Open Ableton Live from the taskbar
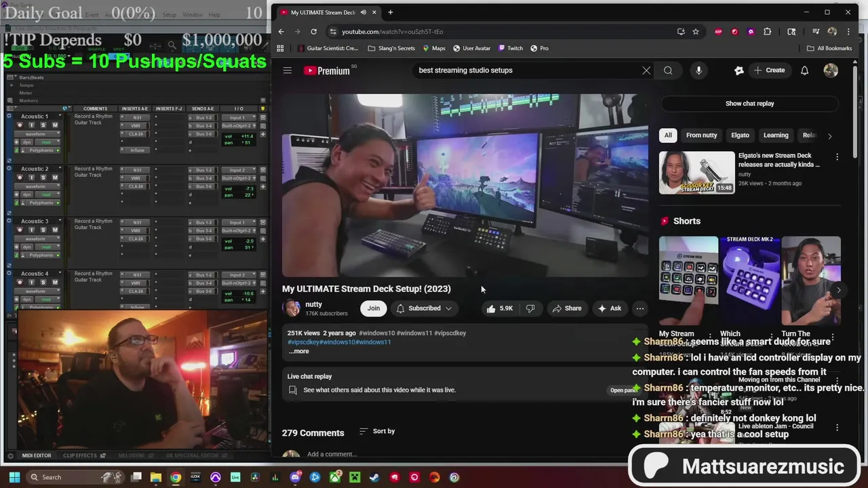This screenshot has width=868, height=488. click(235, 477)
